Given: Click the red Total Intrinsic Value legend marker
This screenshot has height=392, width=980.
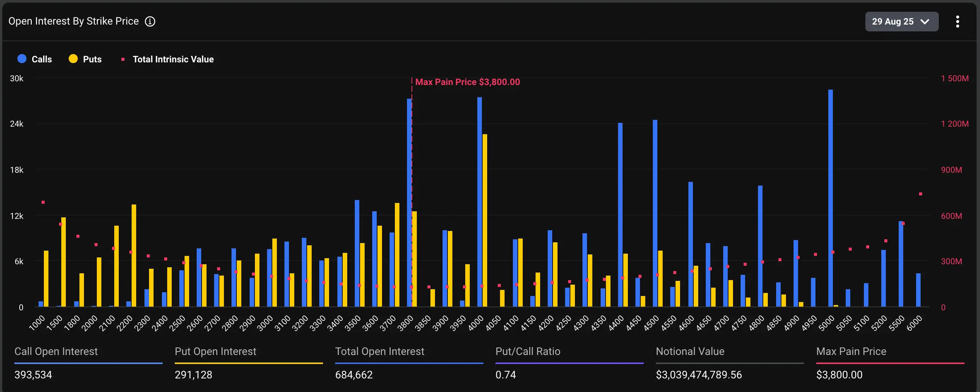Looking at the screenshot, I should (123, 59).
